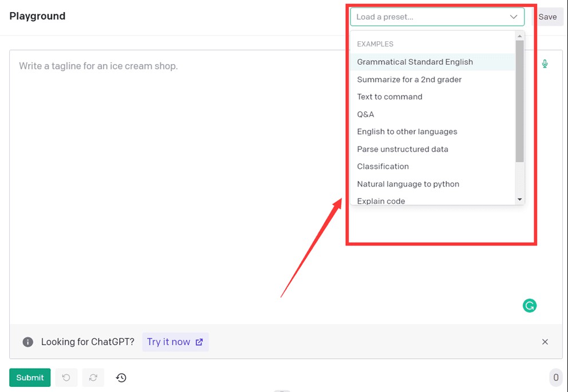
Task: Click the Grammarly badge icon
Action: coord(529,306)
